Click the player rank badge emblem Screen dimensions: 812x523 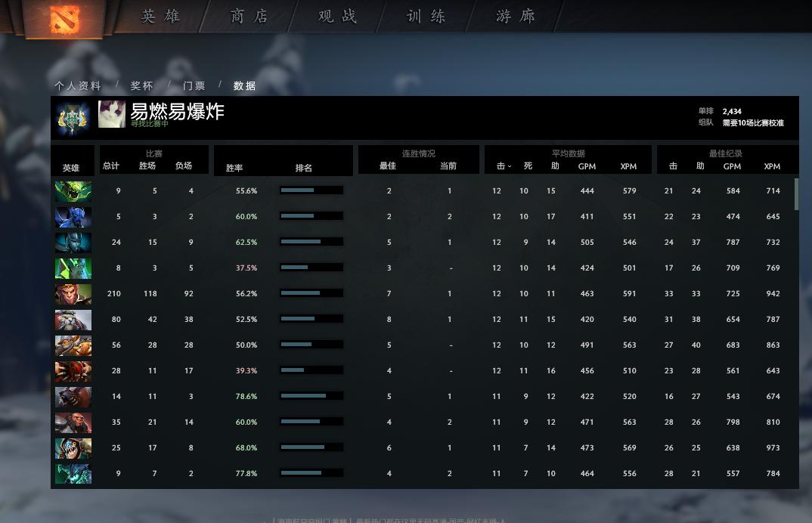click(x=73, y=119)
